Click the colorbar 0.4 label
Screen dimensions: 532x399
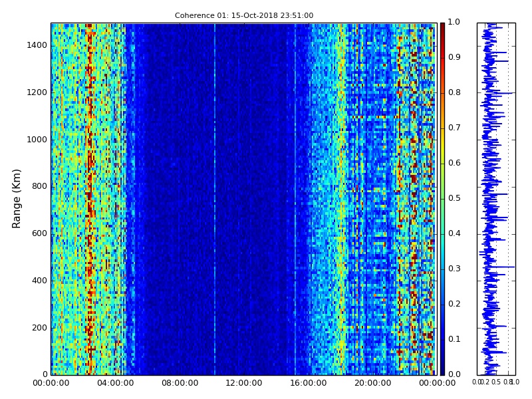click(454, 233)
